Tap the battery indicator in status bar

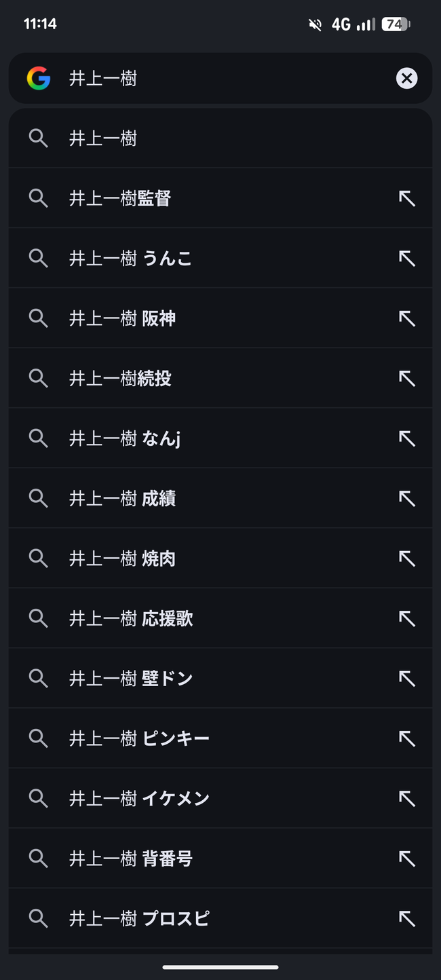pos(396,24)
